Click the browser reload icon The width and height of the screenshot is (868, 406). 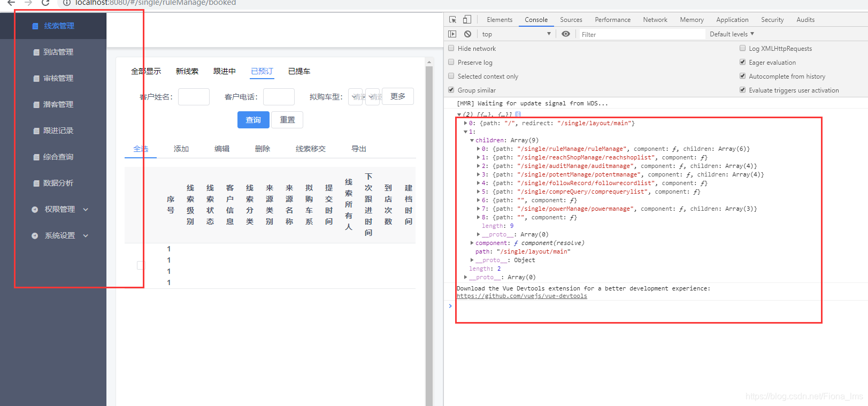pyautogui.click(x=46, y=3)
